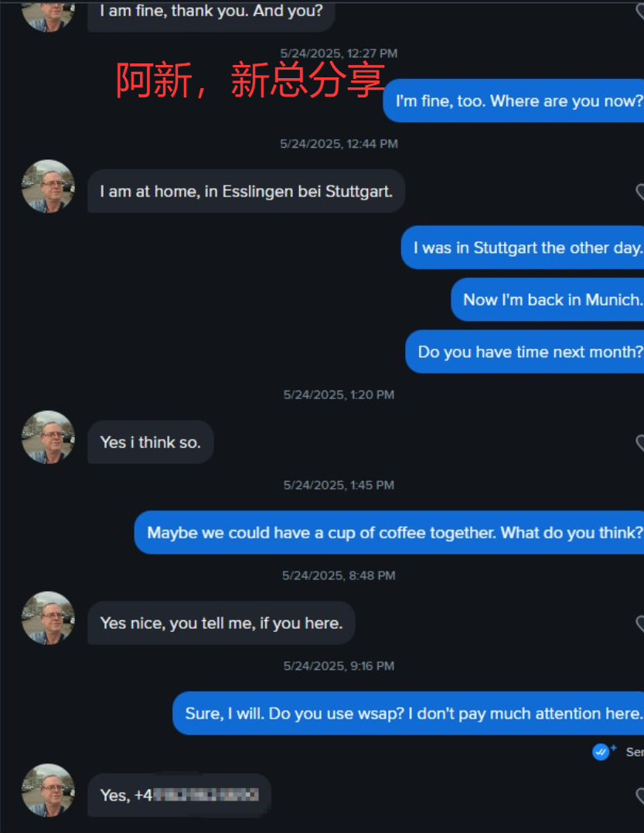Tap heart next to "Yes nice" message

click(639, 623)
